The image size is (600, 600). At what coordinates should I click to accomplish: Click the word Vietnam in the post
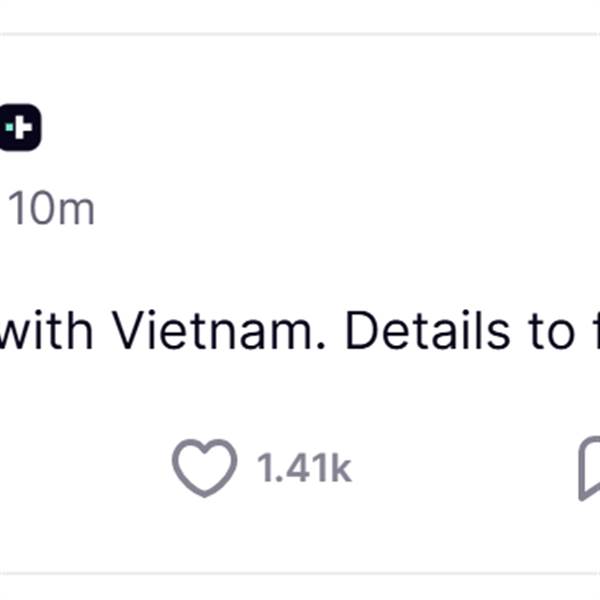212,330
